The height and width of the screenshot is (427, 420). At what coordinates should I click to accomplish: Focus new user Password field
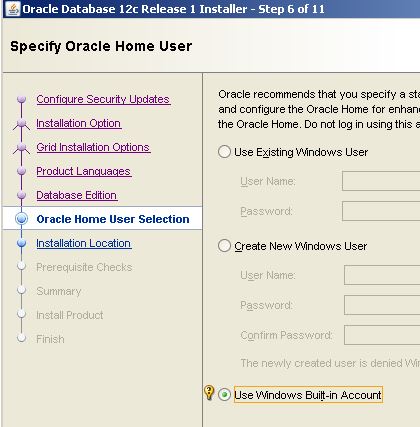(x=382, y=305)
